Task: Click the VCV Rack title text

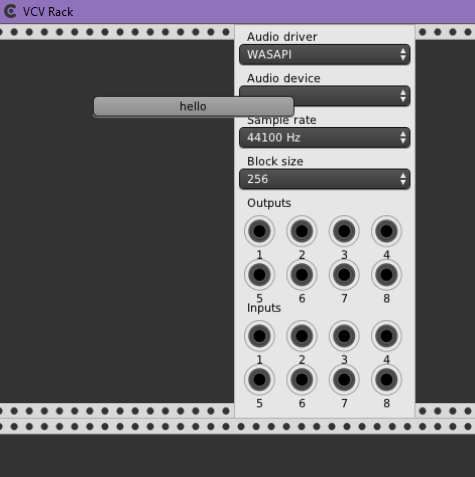Action: [x=48, y=12]
